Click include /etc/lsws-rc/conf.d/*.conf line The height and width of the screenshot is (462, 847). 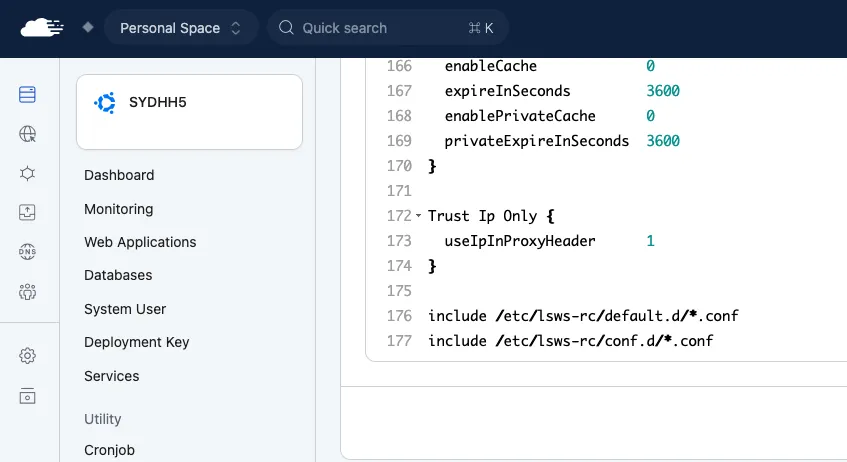tap(570, 341)
